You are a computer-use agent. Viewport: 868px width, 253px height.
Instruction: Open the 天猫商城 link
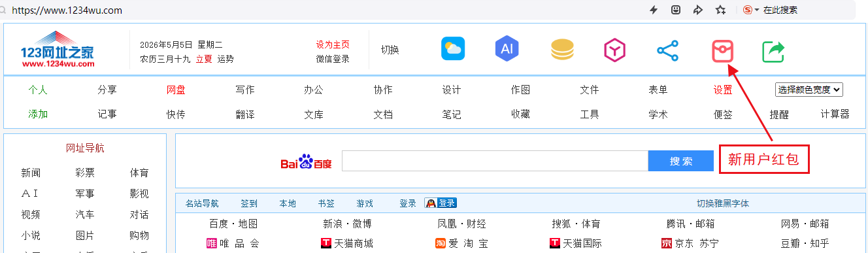click(x=347, y=244)
